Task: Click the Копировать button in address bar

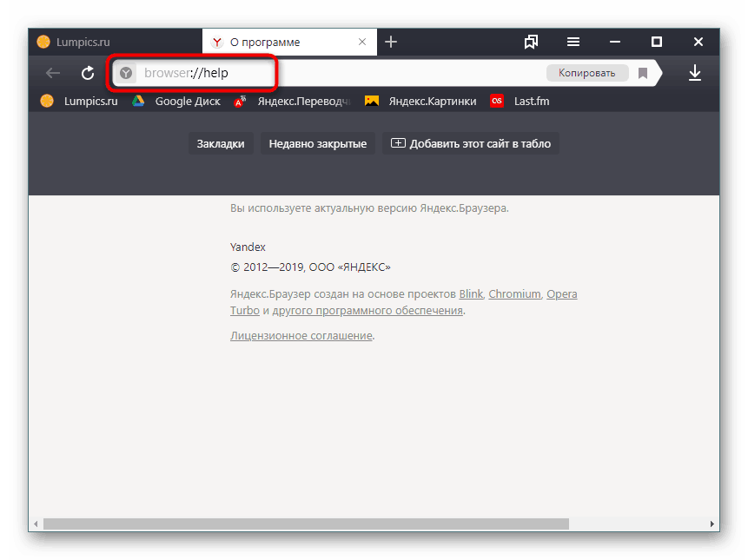Action: 586,73
